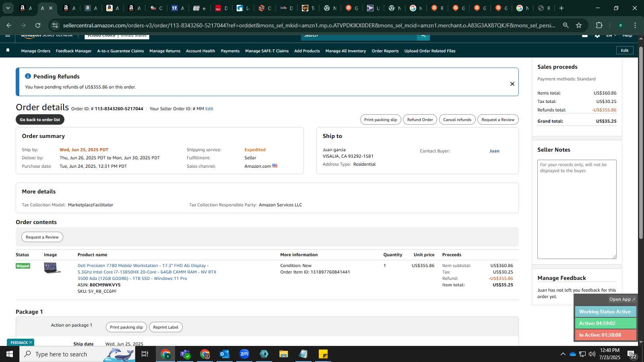
Task: Open the Dell Precision laptop thumbnail
Action: pos(52,267)
